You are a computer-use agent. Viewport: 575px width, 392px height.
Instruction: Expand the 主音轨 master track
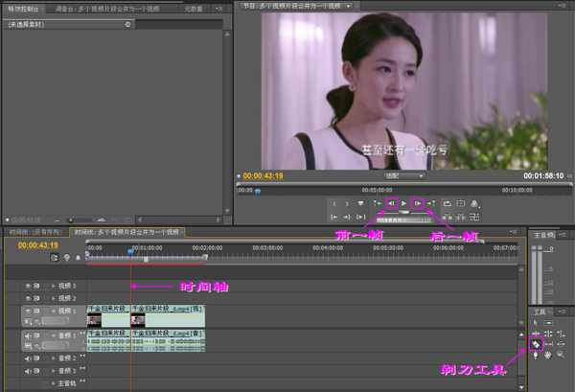point(54,383)
